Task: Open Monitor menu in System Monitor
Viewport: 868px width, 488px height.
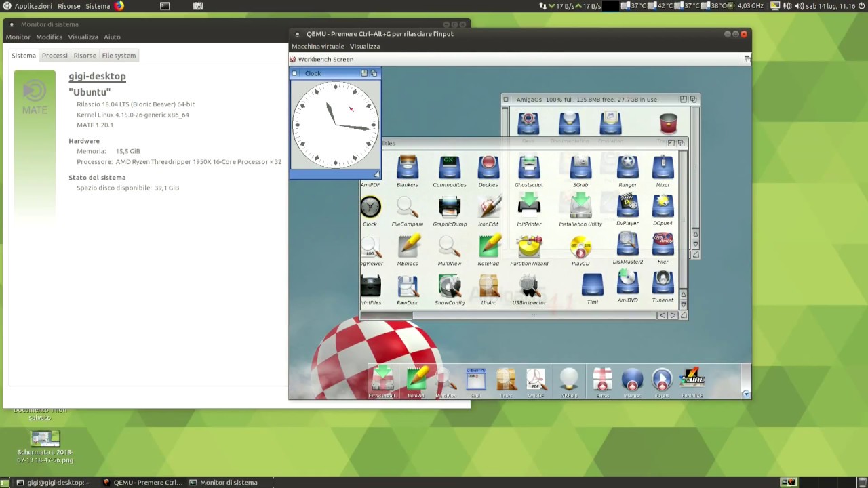Action: click(18, 37)
